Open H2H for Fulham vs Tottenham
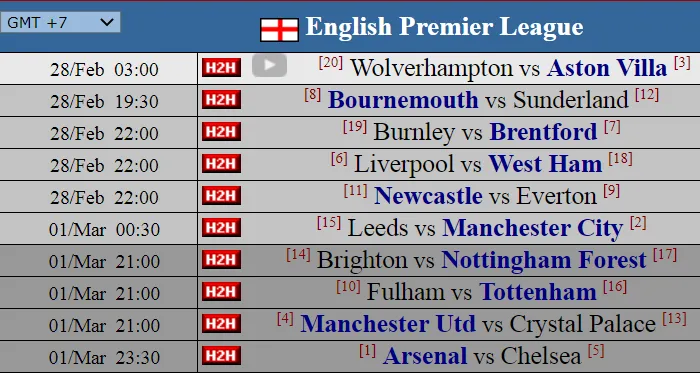This screenshot has height=373, width=700. click(221, 291)
